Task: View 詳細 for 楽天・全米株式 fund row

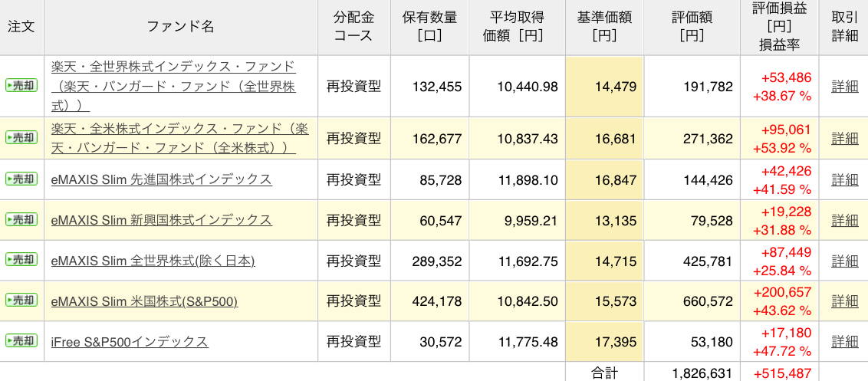Action: tap(845, 139)
